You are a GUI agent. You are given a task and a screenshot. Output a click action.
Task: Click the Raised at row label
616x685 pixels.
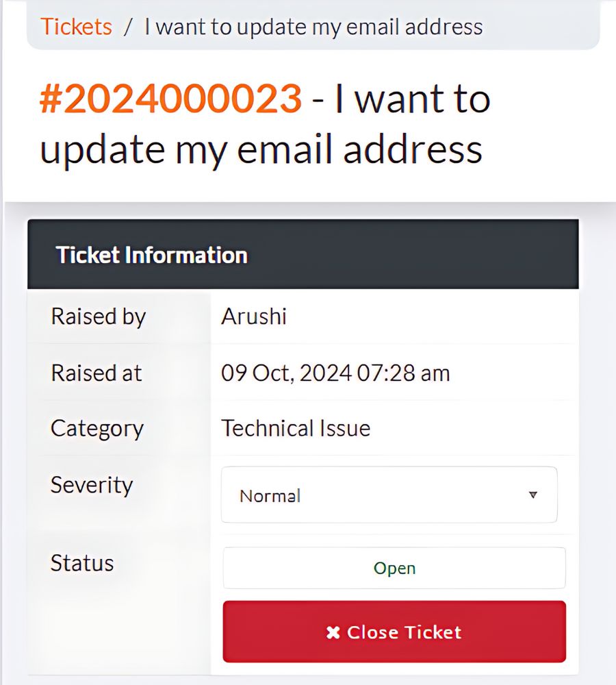(x=96, y=373)
